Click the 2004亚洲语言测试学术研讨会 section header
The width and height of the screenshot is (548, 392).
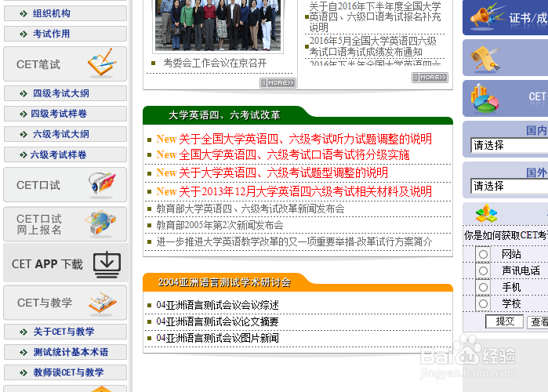(224, 282)
